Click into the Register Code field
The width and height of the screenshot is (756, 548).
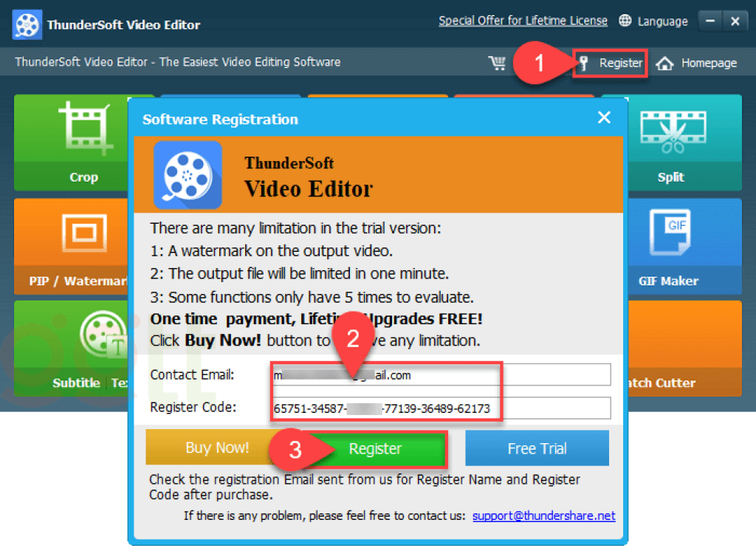pyautogui.click(x=441, y=408)
